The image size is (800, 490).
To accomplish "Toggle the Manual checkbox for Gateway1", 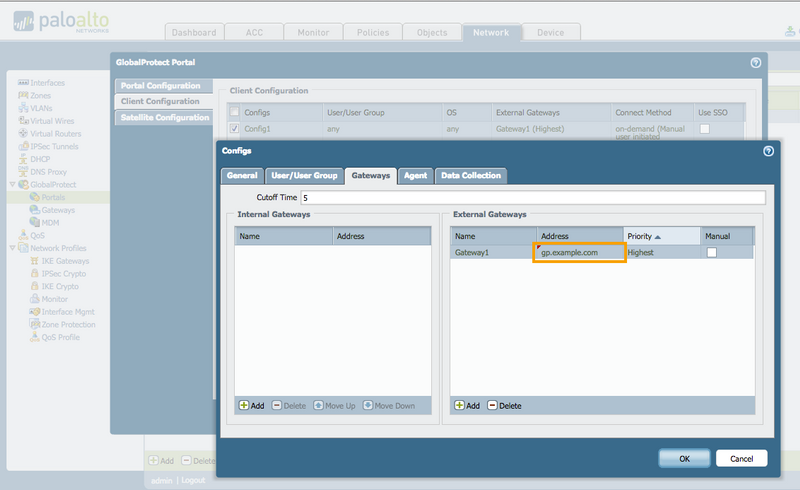I will coord(712,253).
